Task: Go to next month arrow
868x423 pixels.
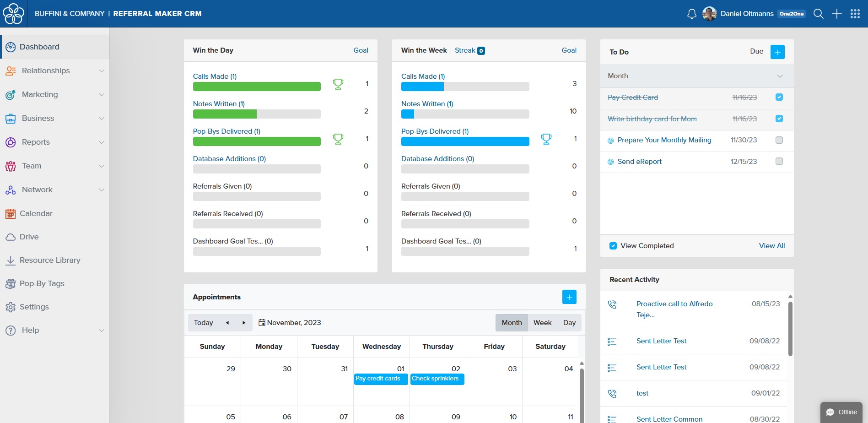Action: pos(244,323)
